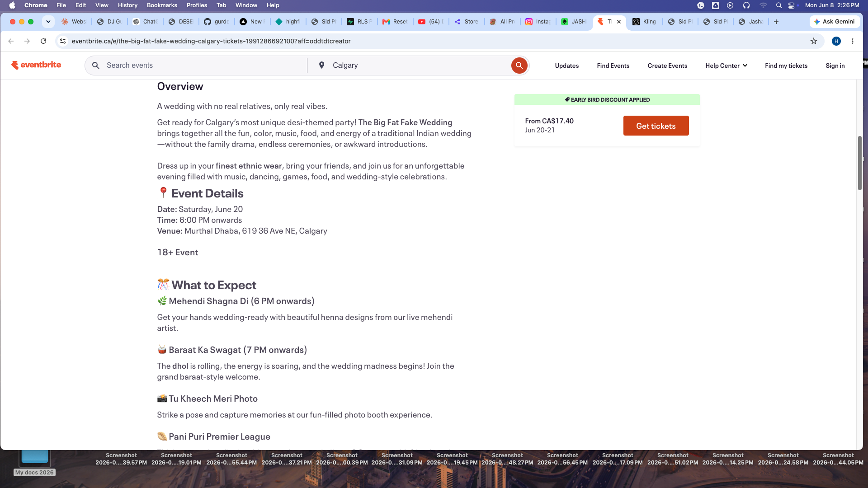Screen dimensions: 868x488
Task: Reload the page with the refresh icon
Action: [x=43, y=41]
